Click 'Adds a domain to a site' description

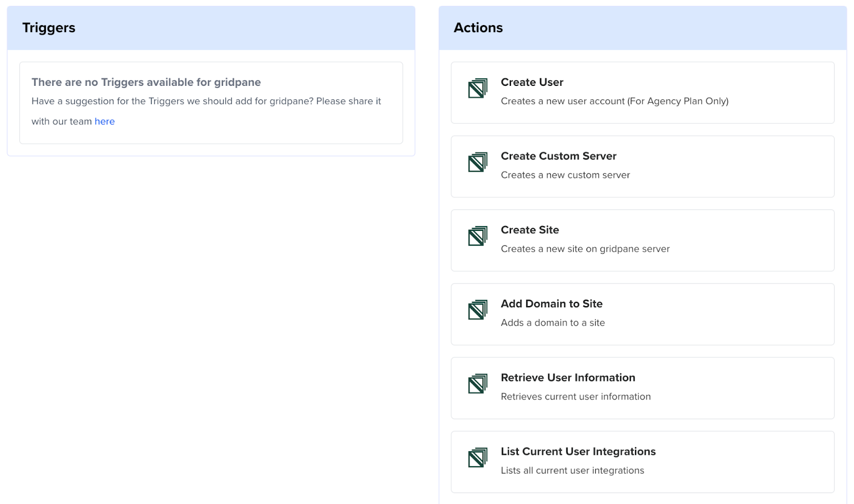point(552,323)
